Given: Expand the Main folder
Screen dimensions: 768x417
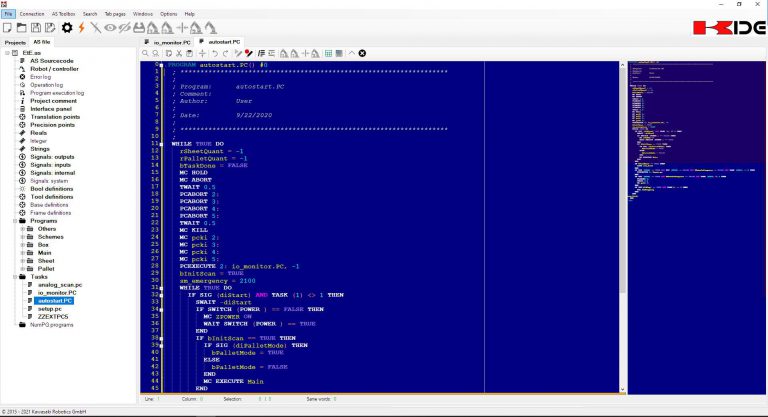Looking at the screenshot, I should click(23, 253).
